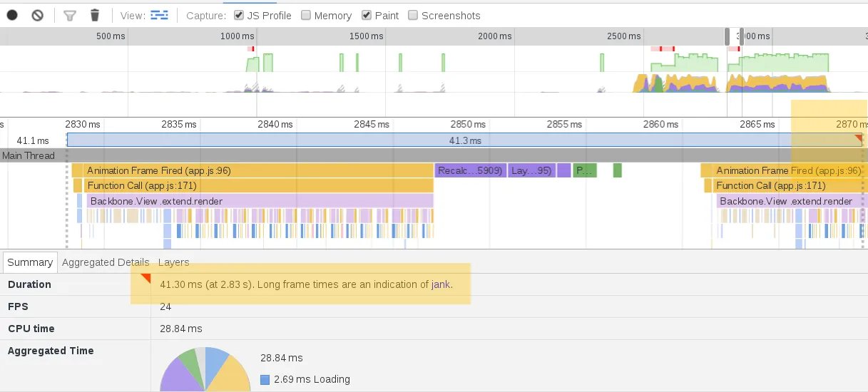Disable the JS Profile checkbox
The image size is (868, 392).
pyautogui.click(x=239, y=15)
